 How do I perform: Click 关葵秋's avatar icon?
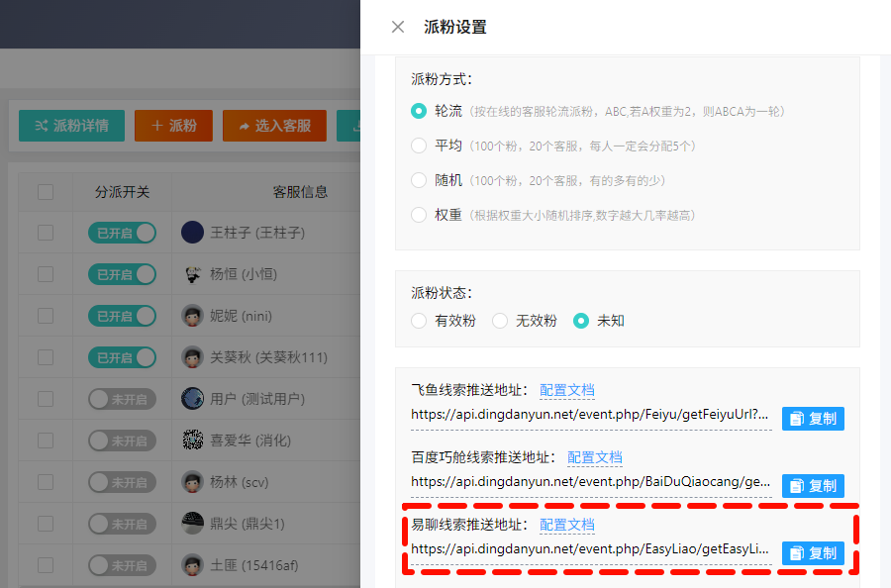pyautogui.click(x=193, y=357)
